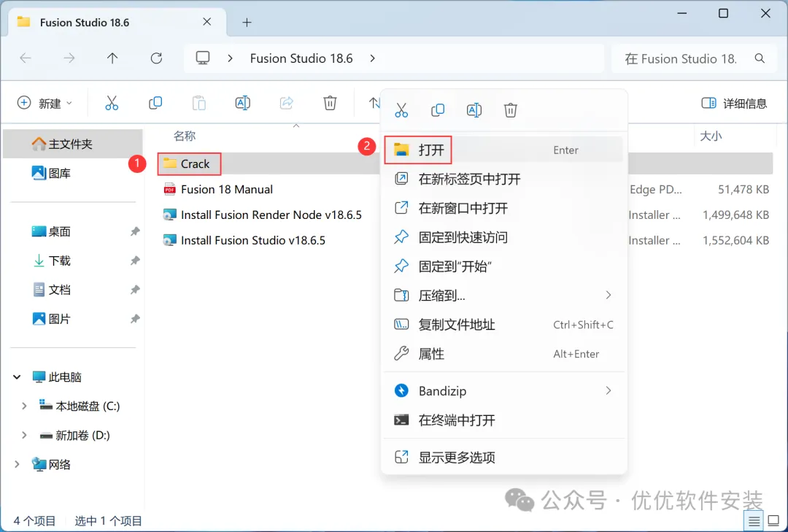Go up one folder level with the up arrow

tap(112, 58)
